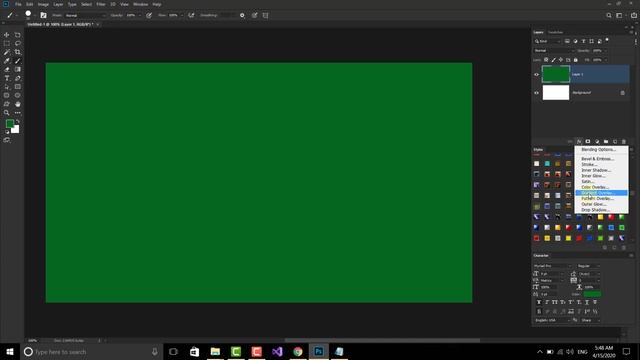Click the search icon in top-right
640x360 pixels.
(609, 16)
